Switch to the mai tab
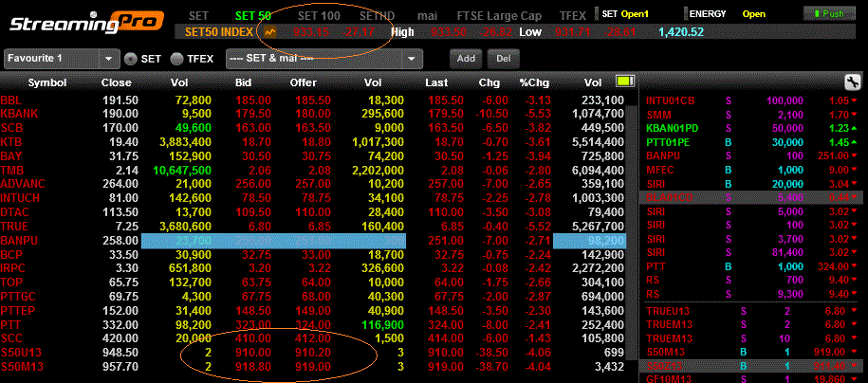 pos(427,16)
